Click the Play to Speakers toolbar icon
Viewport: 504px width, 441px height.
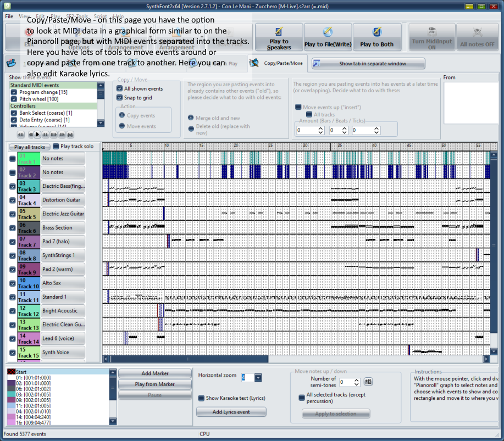279,31
